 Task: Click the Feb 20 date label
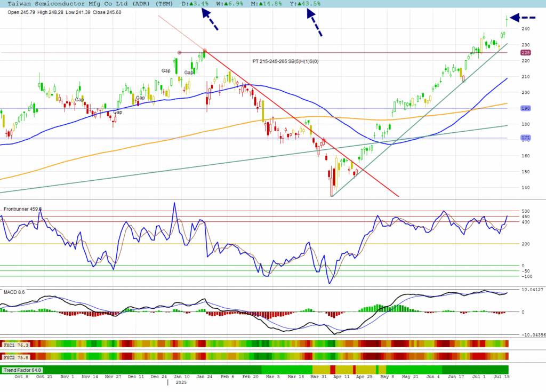point(251,377)
